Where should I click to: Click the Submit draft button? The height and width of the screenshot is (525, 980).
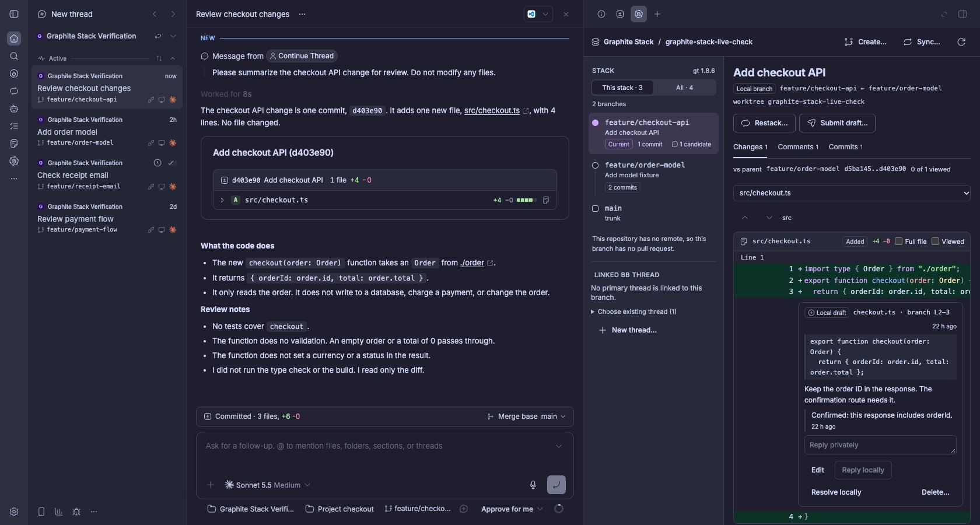837,123
